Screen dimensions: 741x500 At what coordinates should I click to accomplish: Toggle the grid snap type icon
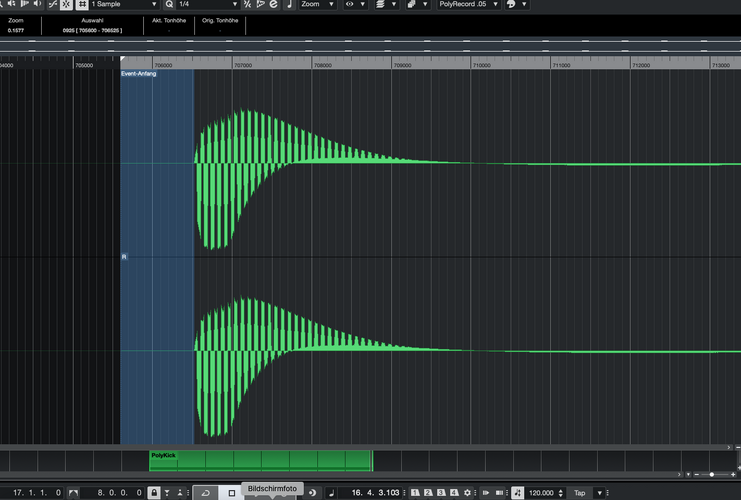[x=82, y=4]
